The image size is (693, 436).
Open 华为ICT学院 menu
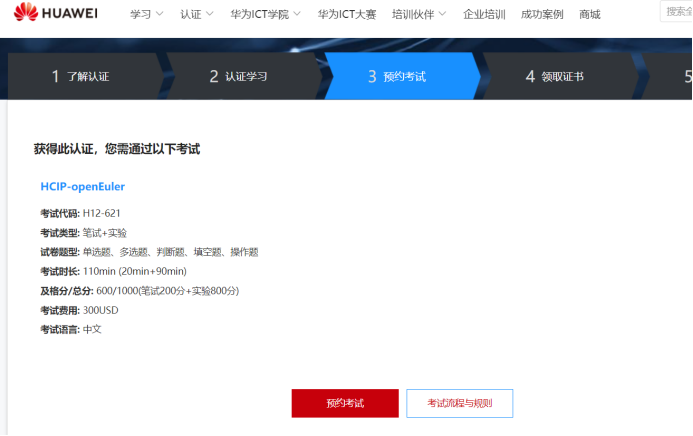coord(259,15)
